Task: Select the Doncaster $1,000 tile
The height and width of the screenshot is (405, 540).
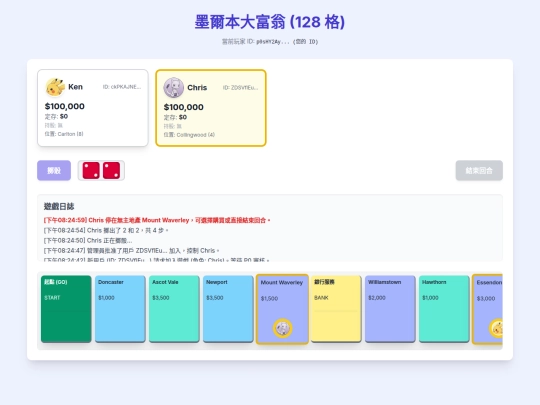Action: point(120,309)
